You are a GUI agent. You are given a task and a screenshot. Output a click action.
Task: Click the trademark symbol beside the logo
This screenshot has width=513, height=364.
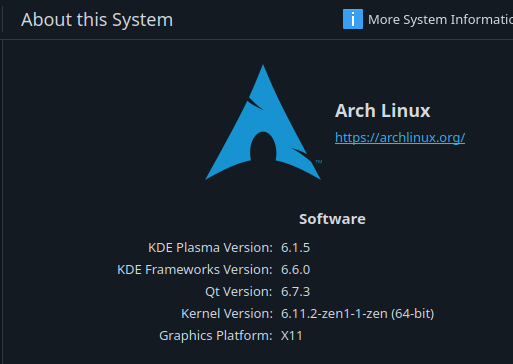(x=319, y=162)
